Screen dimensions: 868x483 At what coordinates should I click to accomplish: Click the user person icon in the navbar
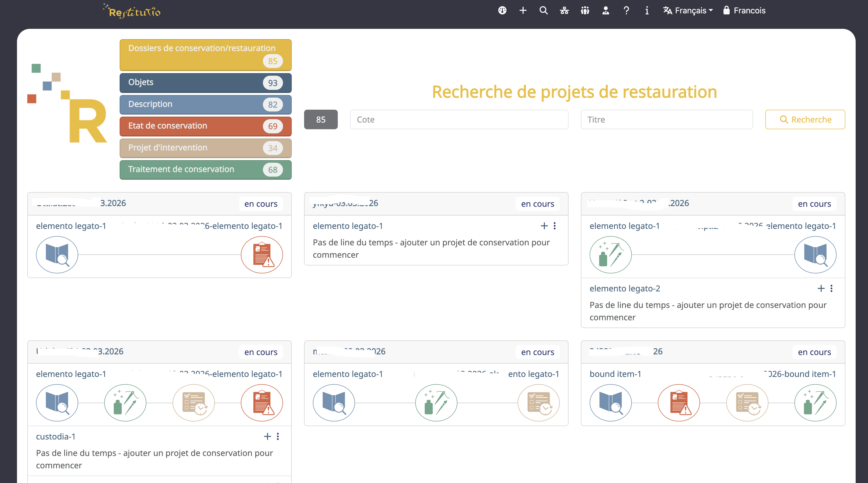(605, 11)
